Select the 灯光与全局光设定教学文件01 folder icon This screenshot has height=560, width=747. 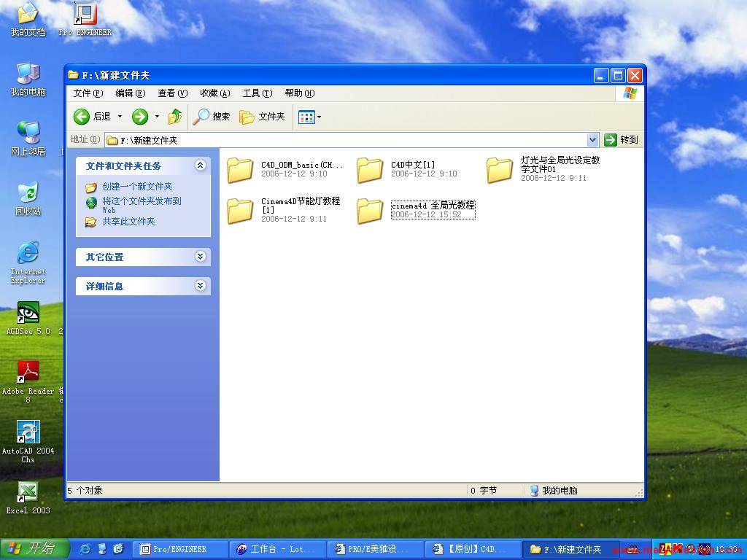[x=499, y=170]
